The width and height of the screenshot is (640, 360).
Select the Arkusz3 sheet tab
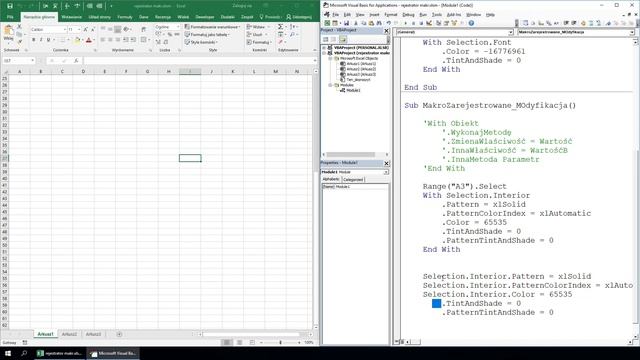coord(93,334)
